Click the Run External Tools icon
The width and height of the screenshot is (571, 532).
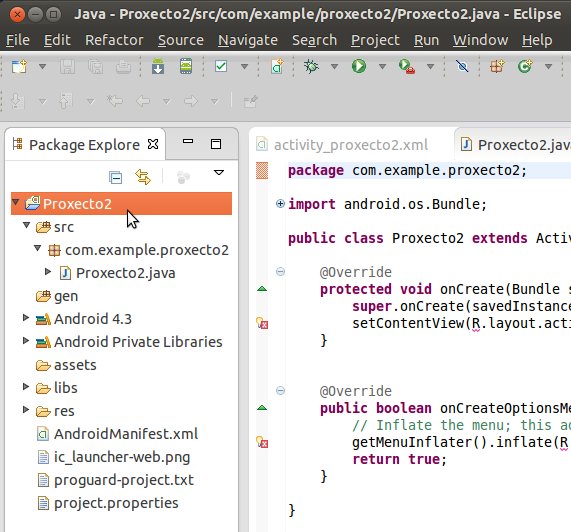coord(407,67)
